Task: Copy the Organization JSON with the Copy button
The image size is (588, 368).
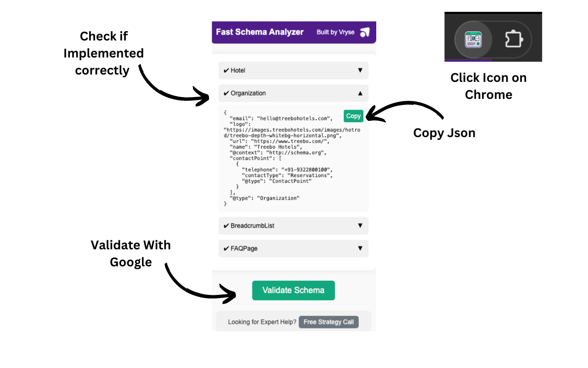Action: pyautogui.click(x=353, y=116)
